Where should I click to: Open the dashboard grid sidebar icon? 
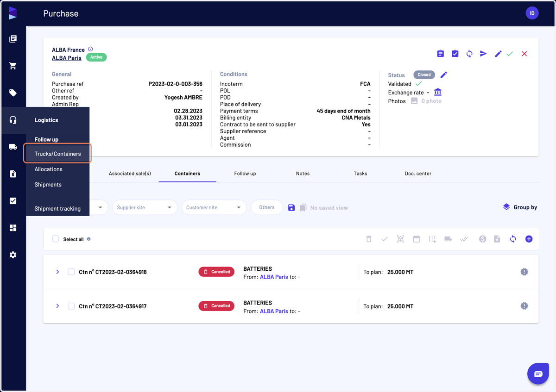pyautogui.click(x=13, y=228)
